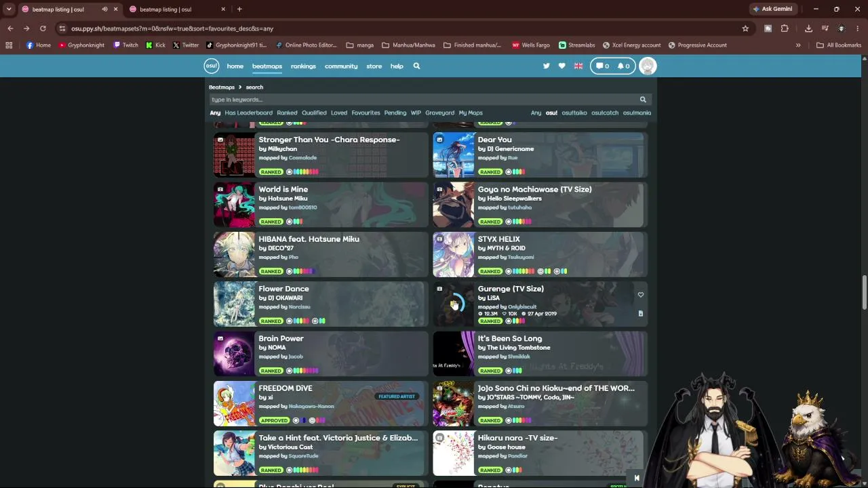868x488 pixels.
Task: Preview Gurenge (TV Size) via its cover thumbnail
Action: click(x=454, y=304)
